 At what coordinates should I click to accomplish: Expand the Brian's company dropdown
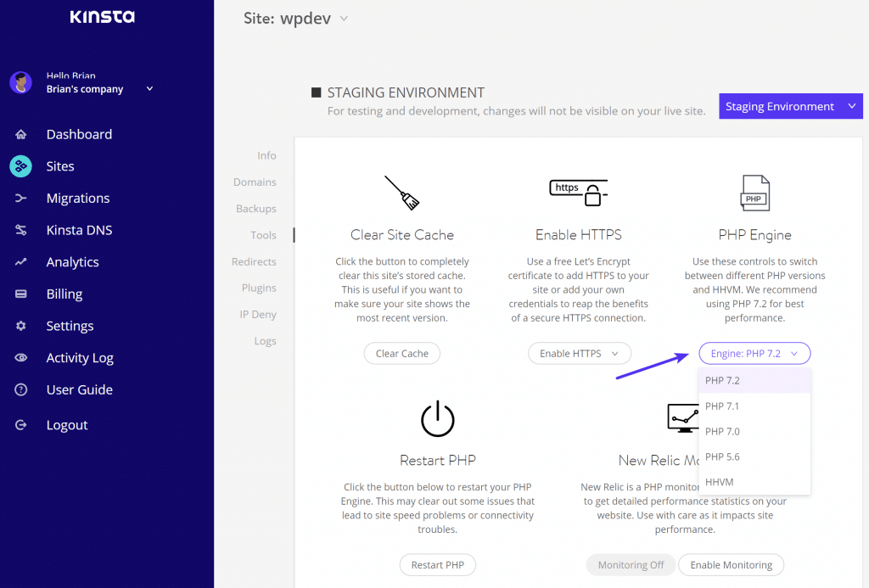(149, 89)
